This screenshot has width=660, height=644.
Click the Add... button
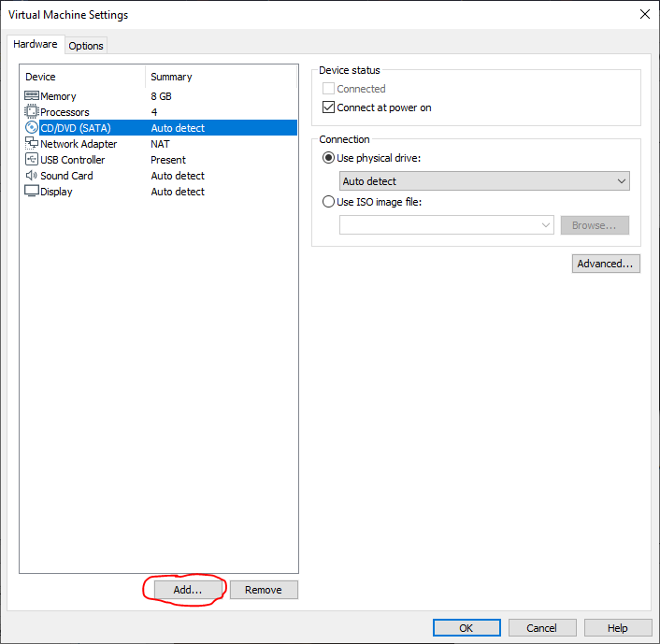[188, 590]
